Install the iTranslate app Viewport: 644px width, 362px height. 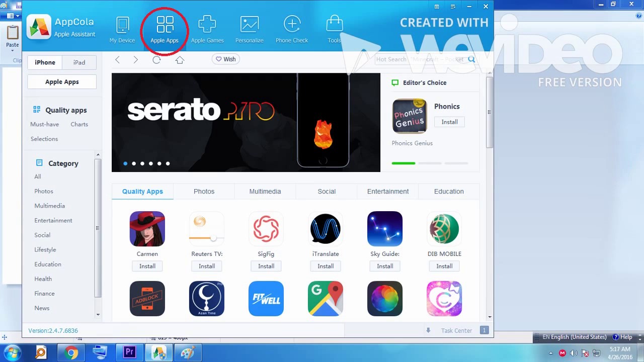click(326, 266)
